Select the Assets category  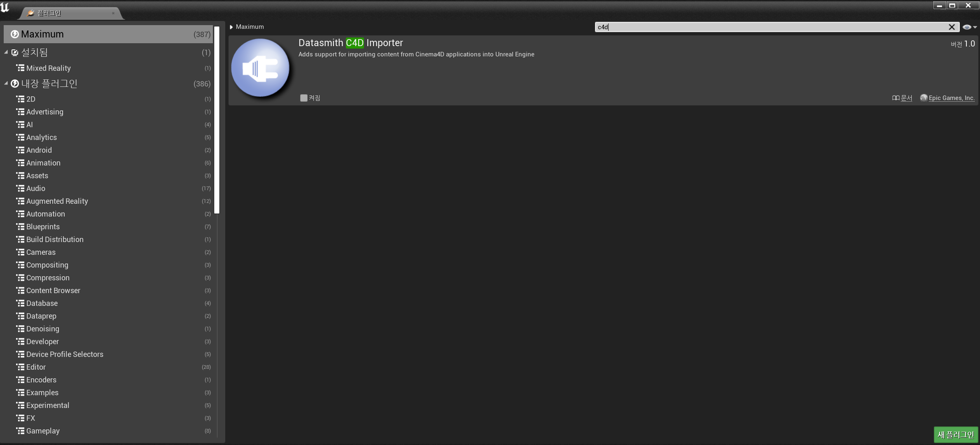pos(108,176)
